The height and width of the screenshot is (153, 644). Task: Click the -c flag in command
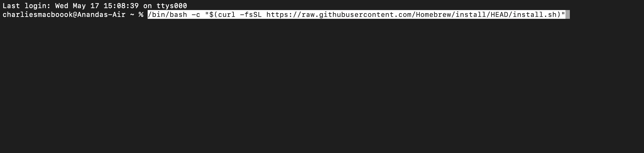(196, 15)
